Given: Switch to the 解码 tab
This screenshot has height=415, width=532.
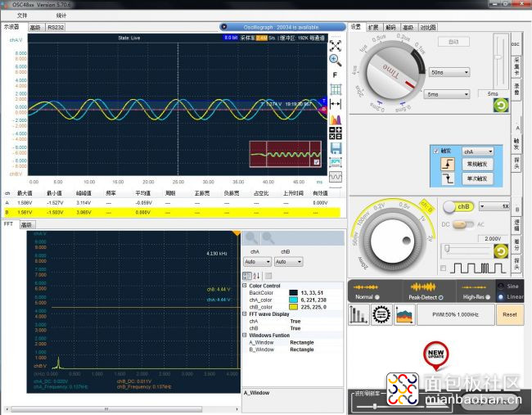Looking at the screenshot, I should tap(391, 27).
